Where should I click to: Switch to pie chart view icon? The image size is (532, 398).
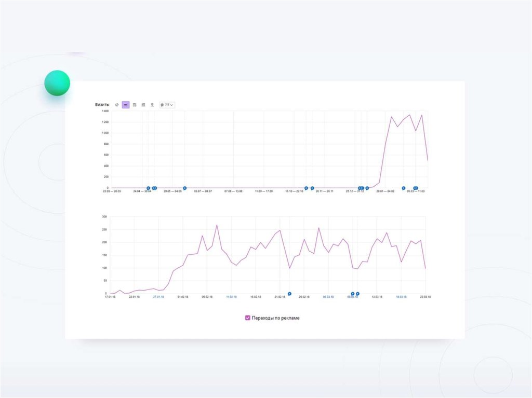[117, 105]
